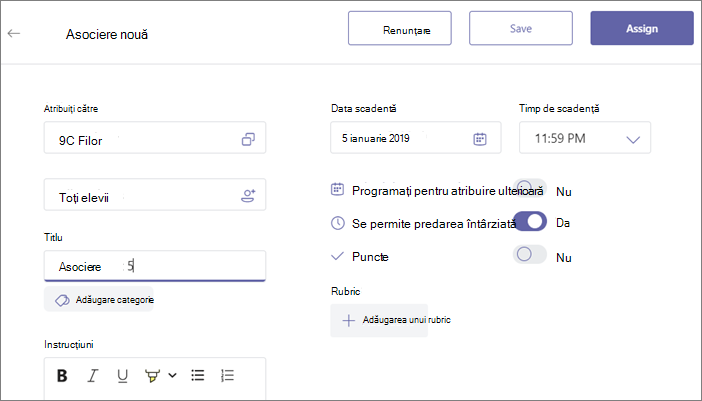Apply bold formatting in Instrucțiuni
Image resolution: width=702 pixels, height=401 pixels.
(62, 375)
